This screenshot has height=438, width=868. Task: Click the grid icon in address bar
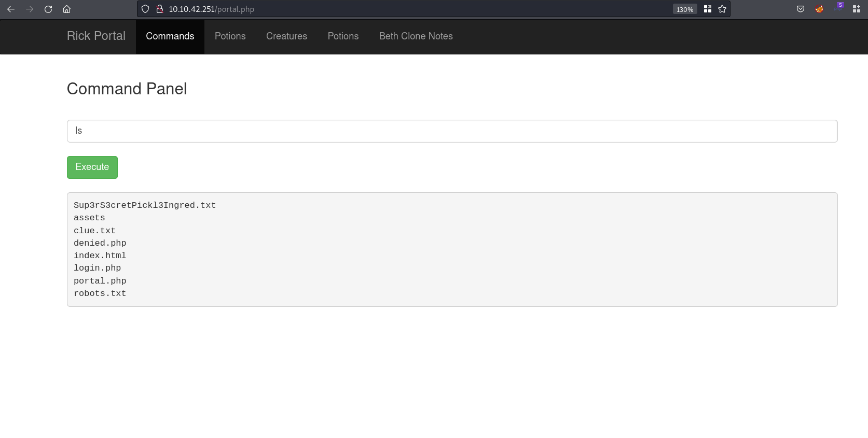pyautogui.click(x=708, y=9)
